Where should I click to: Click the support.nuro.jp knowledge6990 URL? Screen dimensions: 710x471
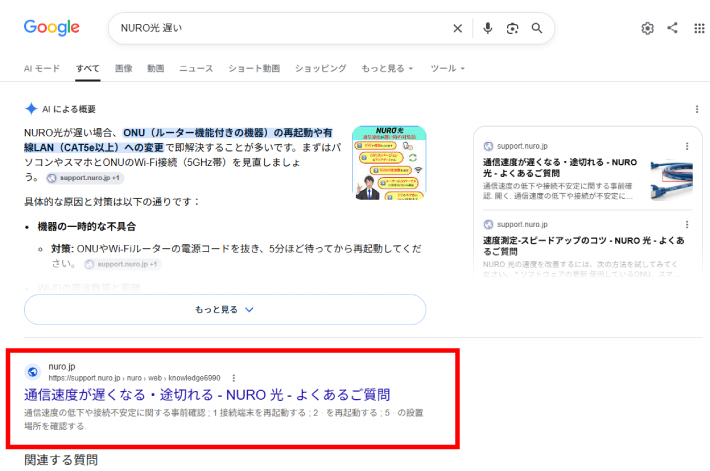click(134, 378)
